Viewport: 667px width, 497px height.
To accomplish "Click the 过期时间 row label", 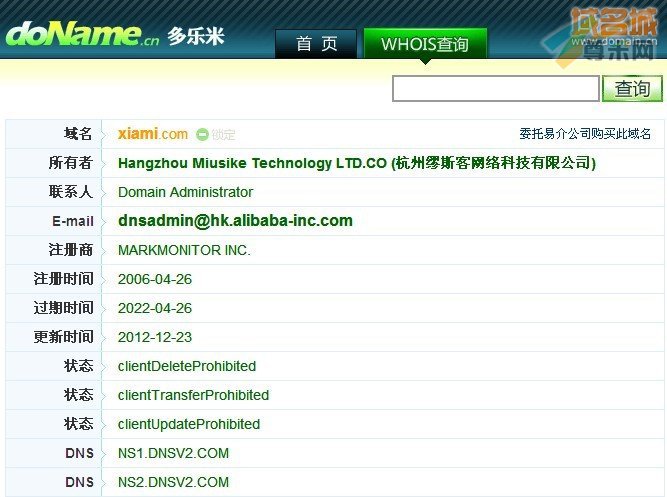I will click(63, 308).
